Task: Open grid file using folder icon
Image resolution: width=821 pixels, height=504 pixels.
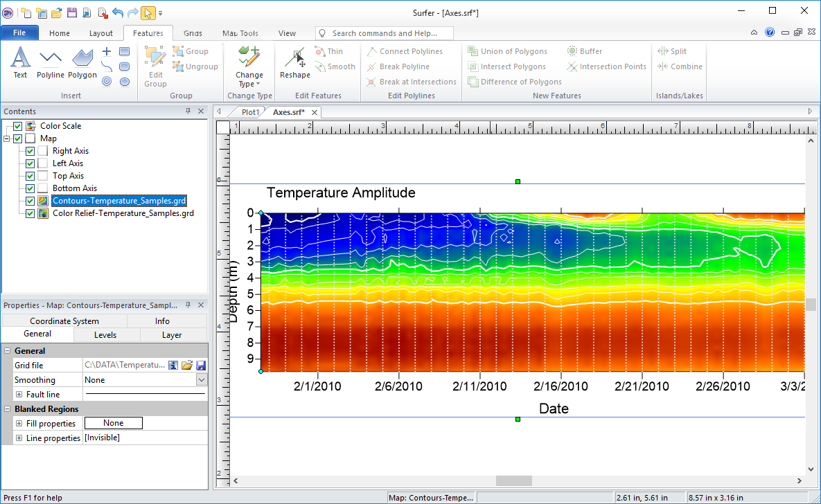Action: tap(187, 366)
